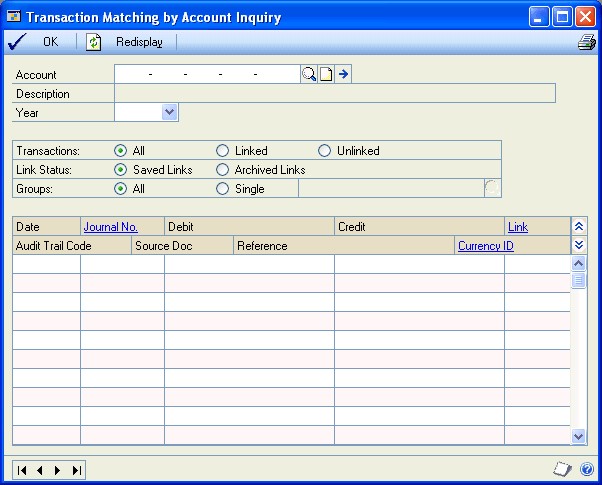Select Single group radio button
This screenshot has width=602, height=485.
click(x=222, y=189)
